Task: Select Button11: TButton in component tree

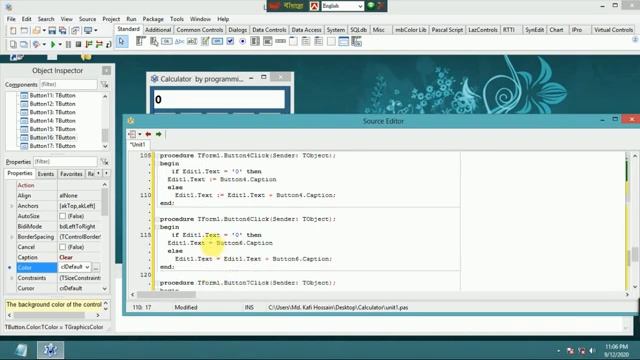Action: (x=52, y=95)
